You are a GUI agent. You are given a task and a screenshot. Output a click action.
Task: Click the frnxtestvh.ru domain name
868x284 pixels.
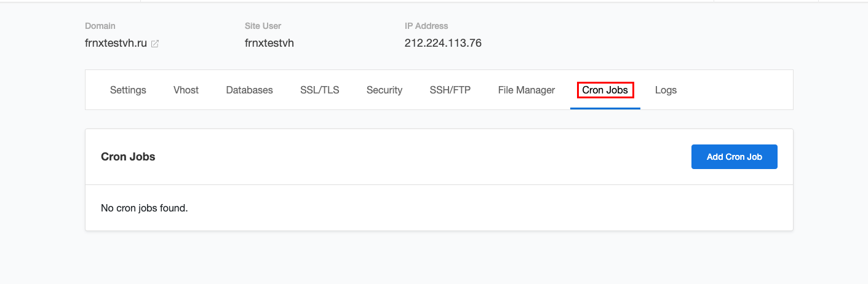[x=116, y=43]
